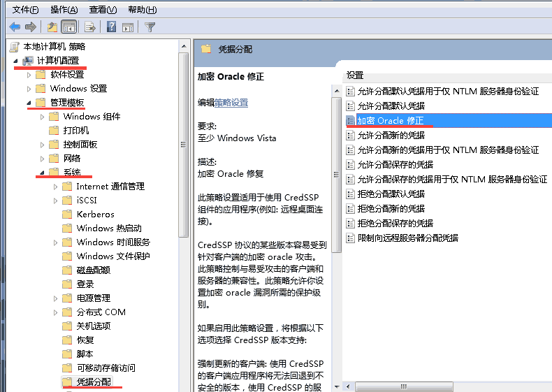Select the Windows 文件保护 folder
This screenshot has height=392, width=552.
tap(113, 256)
